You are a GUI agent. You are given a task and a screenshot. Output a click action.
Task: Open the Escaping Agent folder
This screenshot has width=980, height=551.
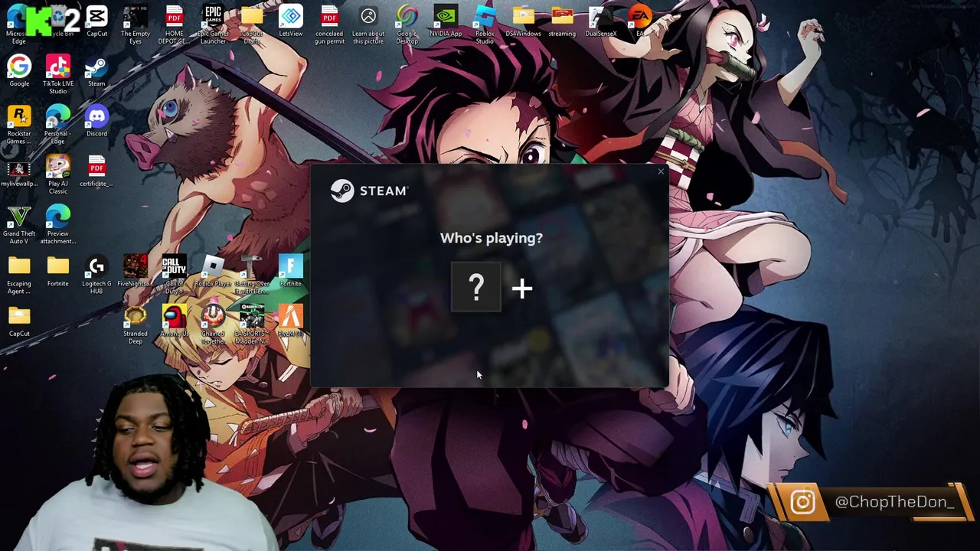19,275
